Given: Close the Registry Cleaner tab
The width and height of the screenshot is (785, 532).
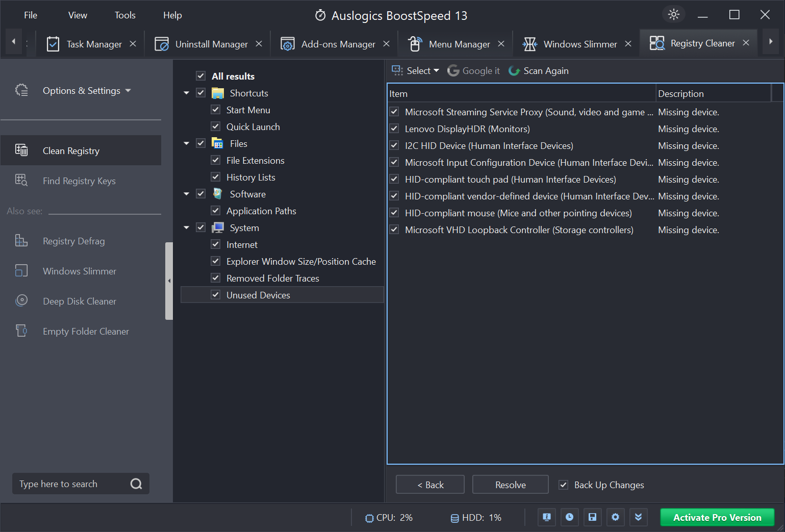Looking at the screenshot, I should click(x=746, y=43).
